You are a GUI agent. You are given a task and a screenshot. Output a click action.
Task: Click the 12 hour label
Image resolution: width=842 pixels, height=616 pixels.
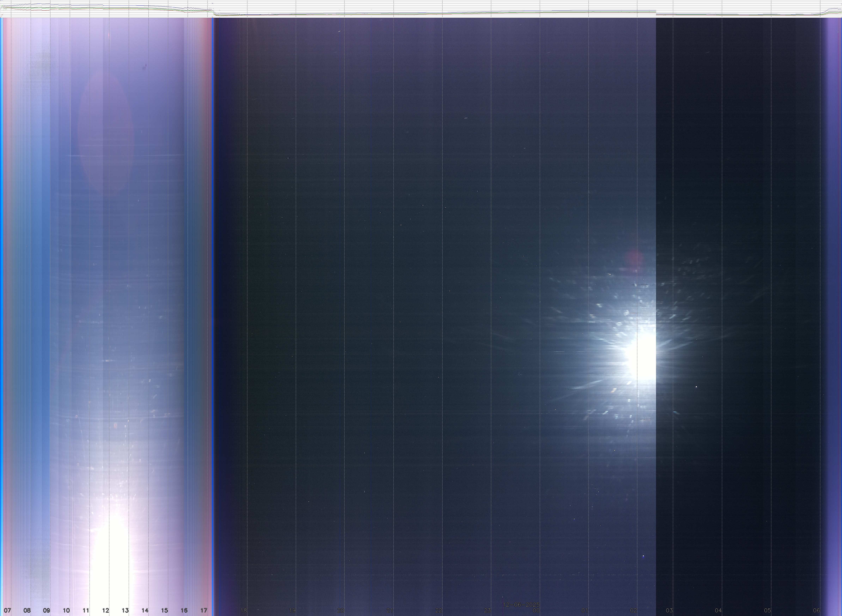click(x=106, y=610)
